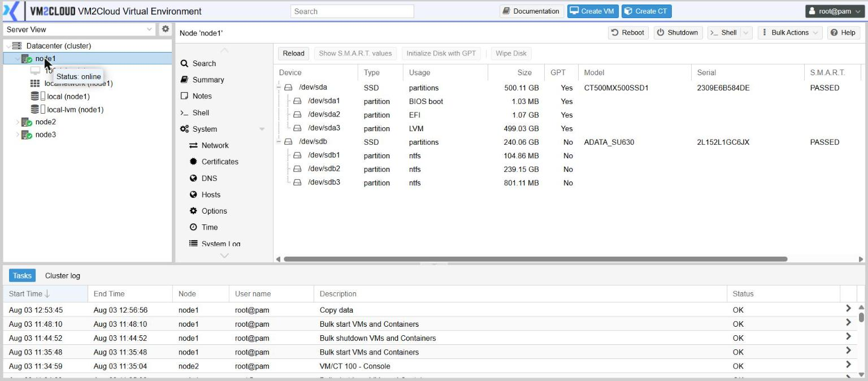
Task: Select the Bulk shutdown VMs and Containers task
Action: pyautogui.click(x=429, y=338)
